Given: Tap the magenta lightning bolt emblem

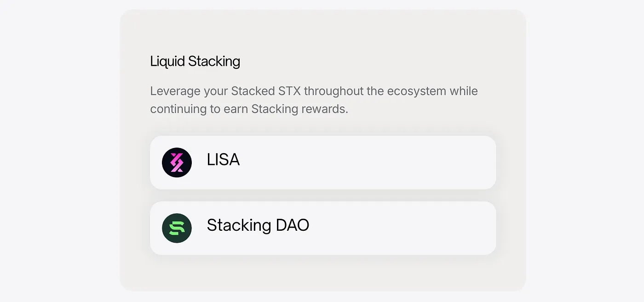Looking at the screenshot, I should tap(177, 162).
